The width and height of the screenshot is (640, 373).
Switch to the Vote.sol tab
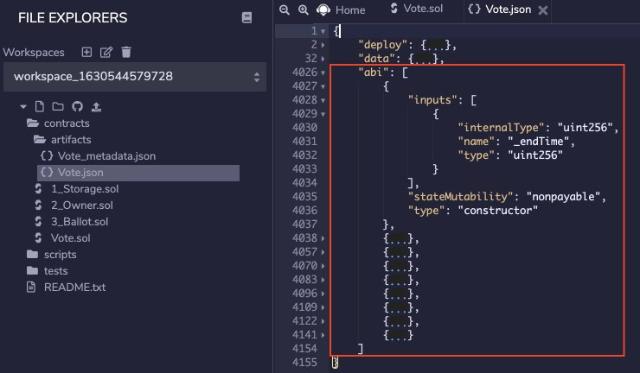coord(417,9)
